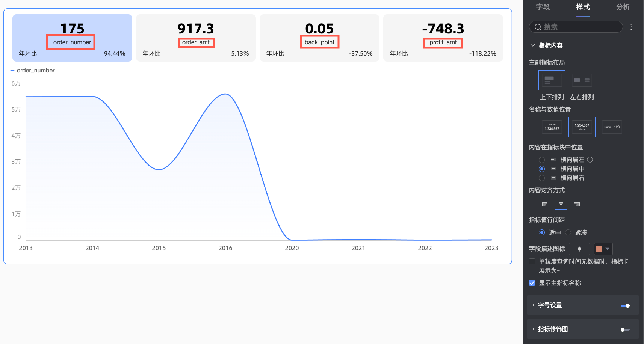Screen dimensions: 644x344
Task: Set content alignment to right
Action: pos(577,204)
